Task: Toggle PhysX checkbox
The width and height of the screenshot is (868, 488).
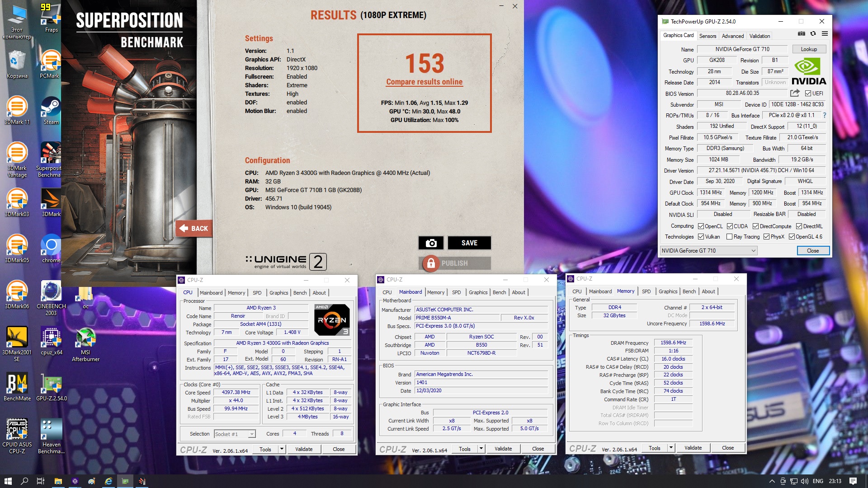Action: click(766, 237)
